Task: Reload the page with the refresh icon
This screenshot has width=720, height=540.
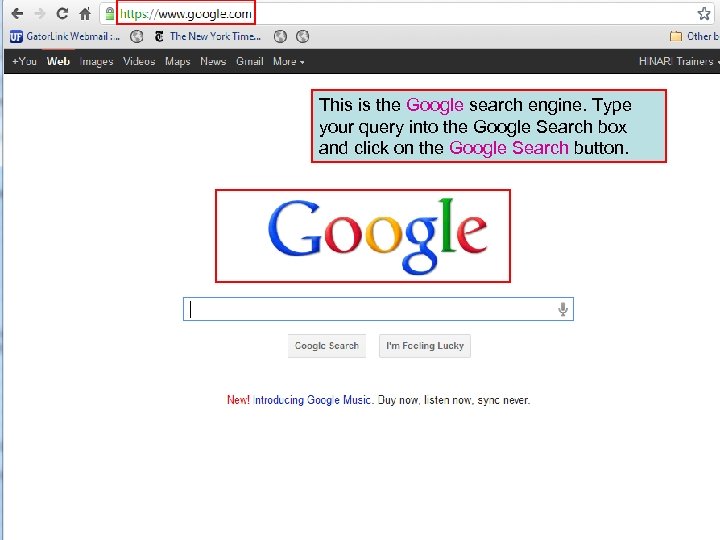Action: click(x=62, y=14)
